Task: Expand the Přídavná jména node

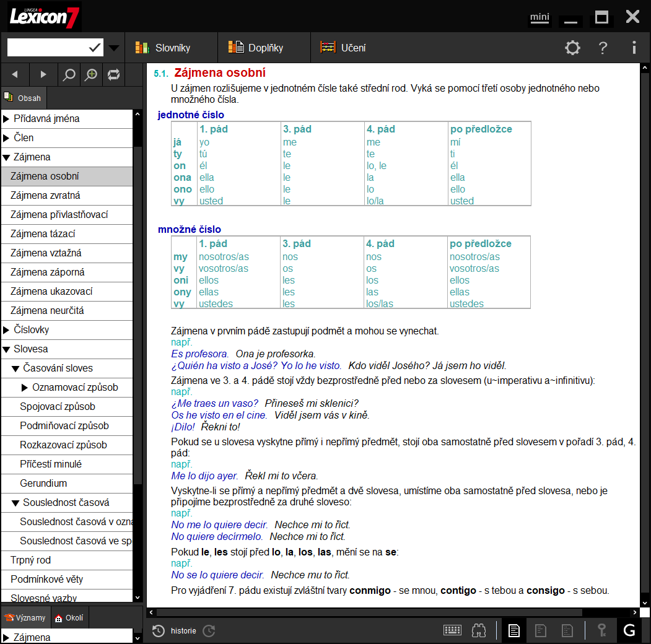Action: [x=6, y=119]
